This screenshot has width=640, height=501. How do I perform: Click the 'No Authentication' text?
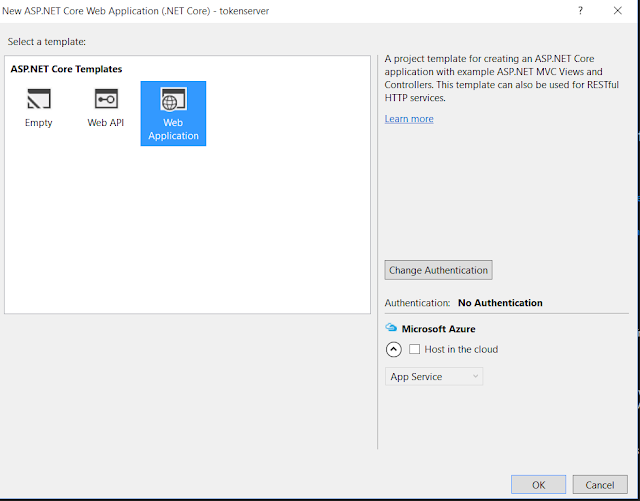(x=500, y=303)
